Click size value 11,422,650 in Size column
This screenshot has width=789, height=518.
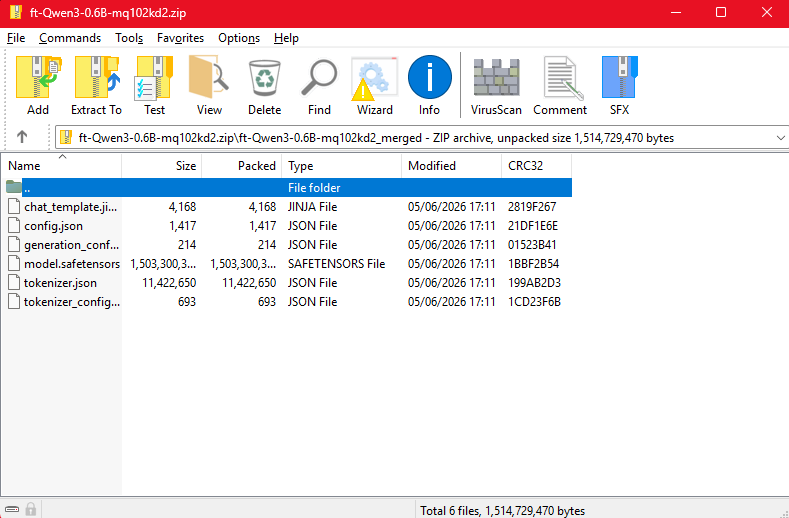click(x=169, y=283)
